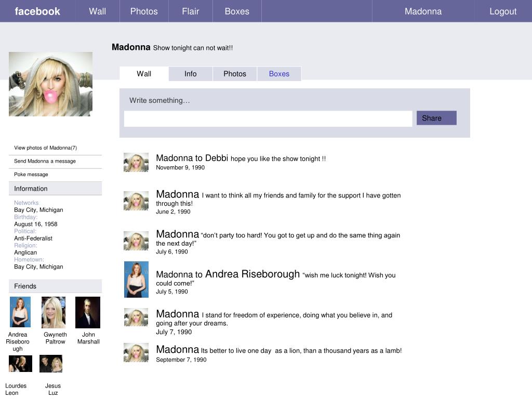Viewport: 532px width, 399px height.
Task: Click the Information section header
Action: pos(55,188)
